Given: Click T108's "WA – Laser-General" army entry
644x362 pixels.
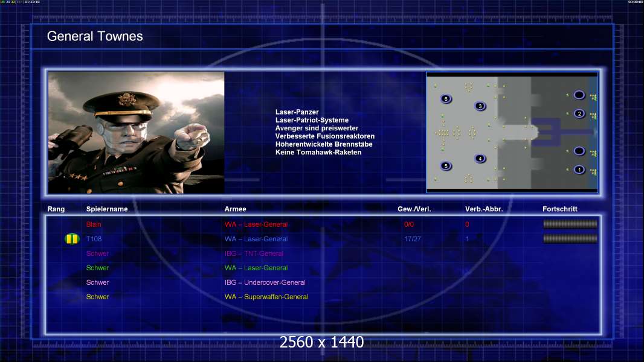Looking at the screenshot, I should 256,239.
